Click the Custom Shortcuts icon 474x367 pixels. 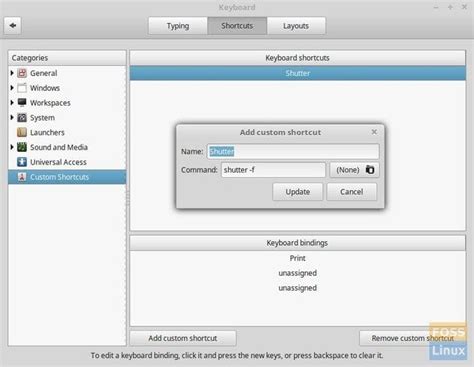pyautogui.click(x=22, y=177)
